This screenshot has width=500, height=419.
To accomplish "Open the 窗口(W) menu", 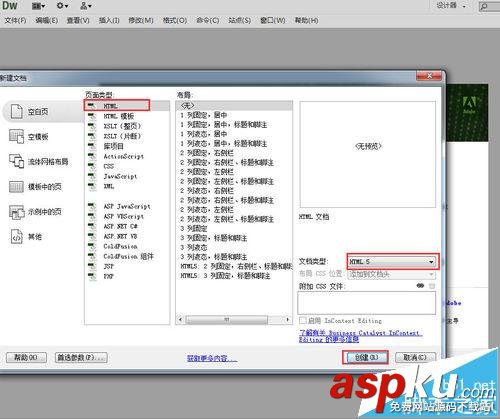I will pyautogui.click(x=273, y=20).
